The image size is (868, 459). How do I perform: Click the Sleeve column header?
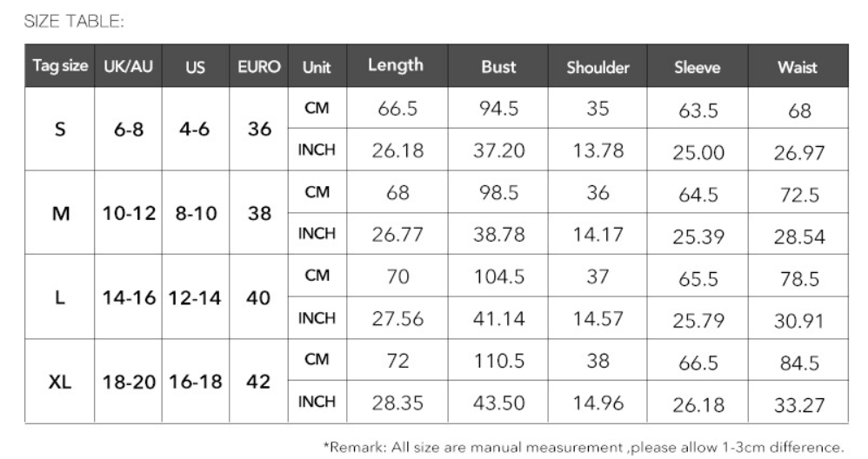(x=698, y=66)
